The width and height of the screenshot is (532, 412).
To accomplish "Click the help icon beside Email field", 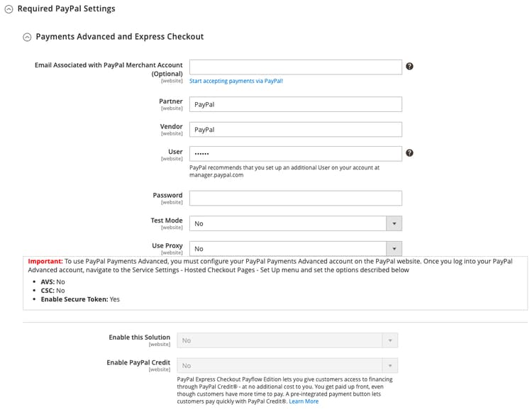I will [409, 67].
